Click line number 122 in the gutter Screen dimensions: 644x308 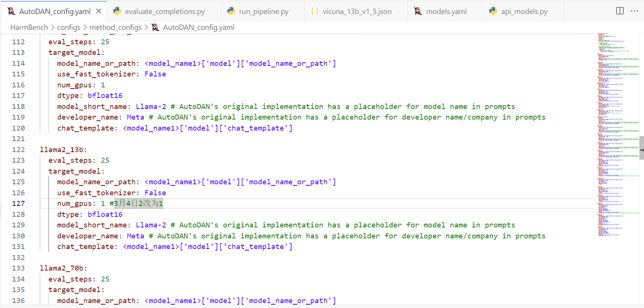19,150
